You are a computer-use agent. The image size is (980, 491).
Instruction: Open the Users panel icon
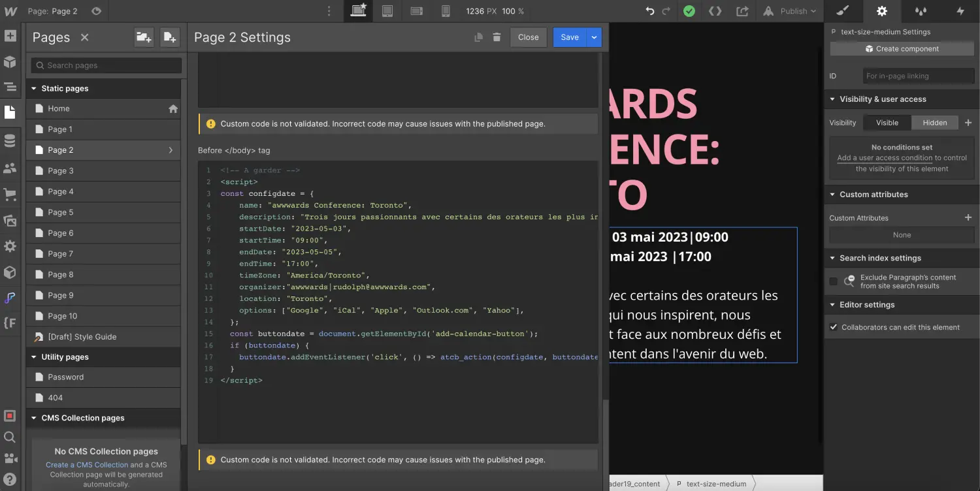(x=10, y=168)
